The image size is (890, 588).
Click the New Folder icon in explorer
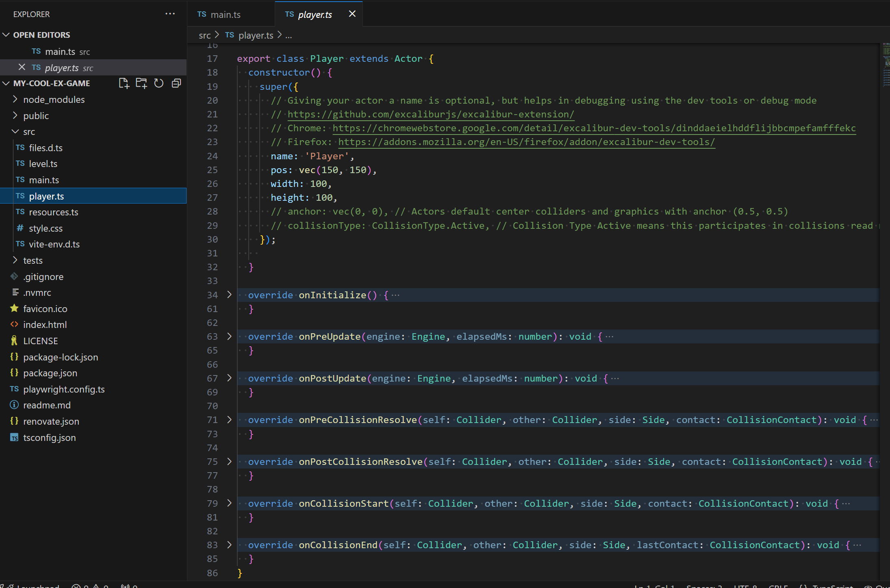click(x=141, y=83)
